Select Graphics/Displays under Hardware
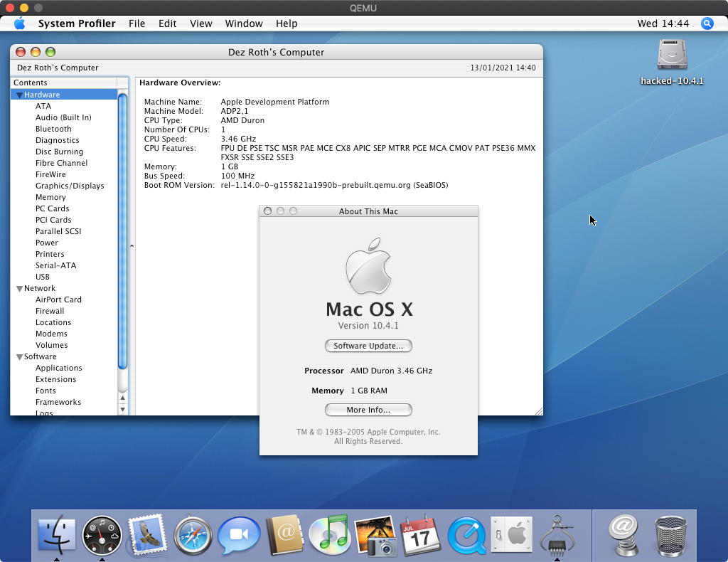Viewport: 728px width, 562px height. [x=70, y=186]
